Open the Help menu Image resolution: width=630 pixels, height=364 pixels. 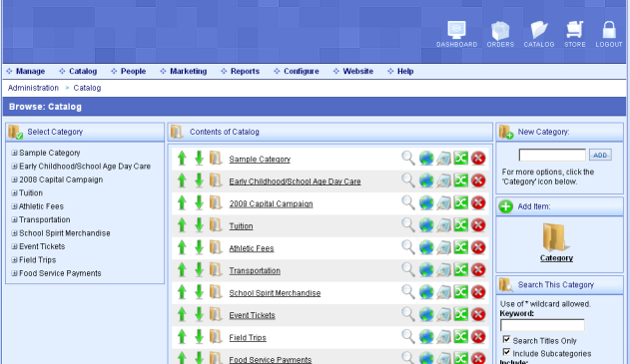coord(405,71)
